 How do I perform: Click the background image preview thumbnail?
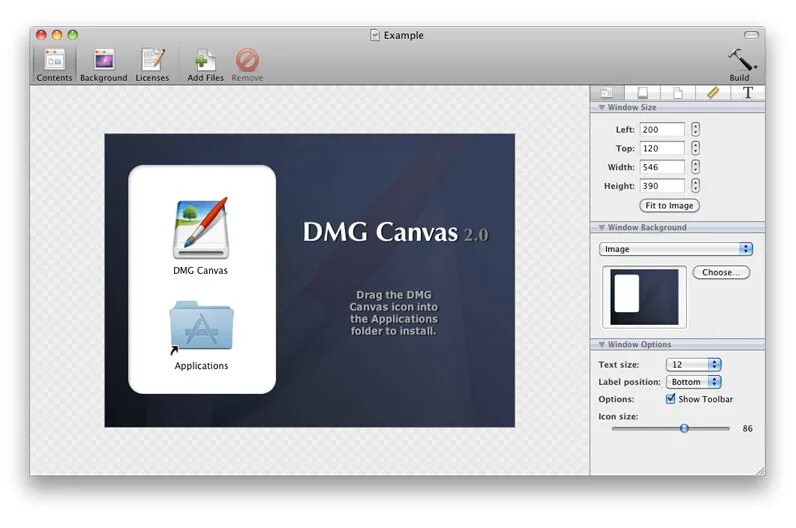pos(644,297)
